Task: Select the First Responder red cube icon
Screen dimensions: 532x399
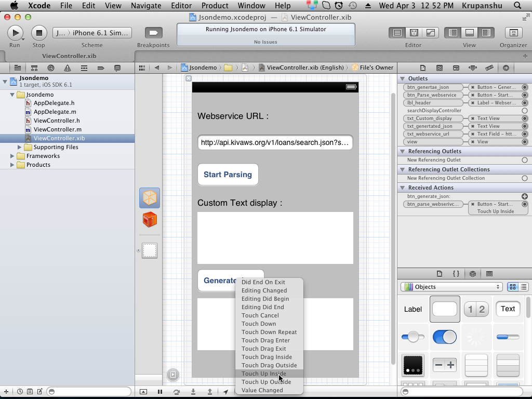Action: pyautogui.click(x=150, y=220)
